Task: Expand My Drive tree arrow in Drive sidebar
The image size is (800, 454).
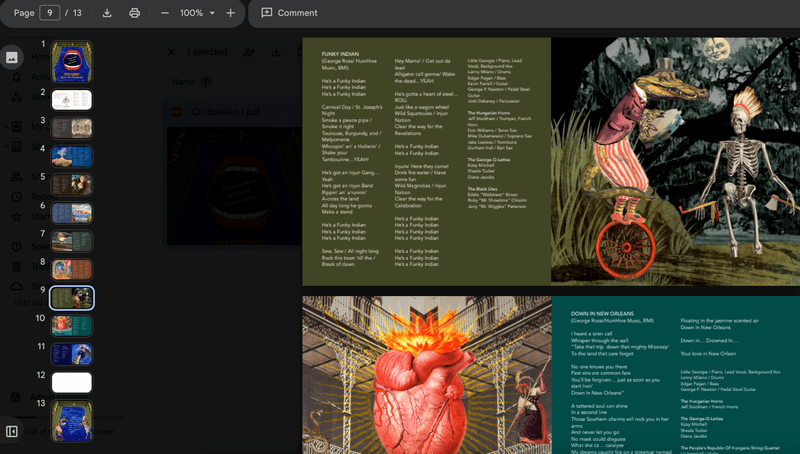Action: click(6, 127)
